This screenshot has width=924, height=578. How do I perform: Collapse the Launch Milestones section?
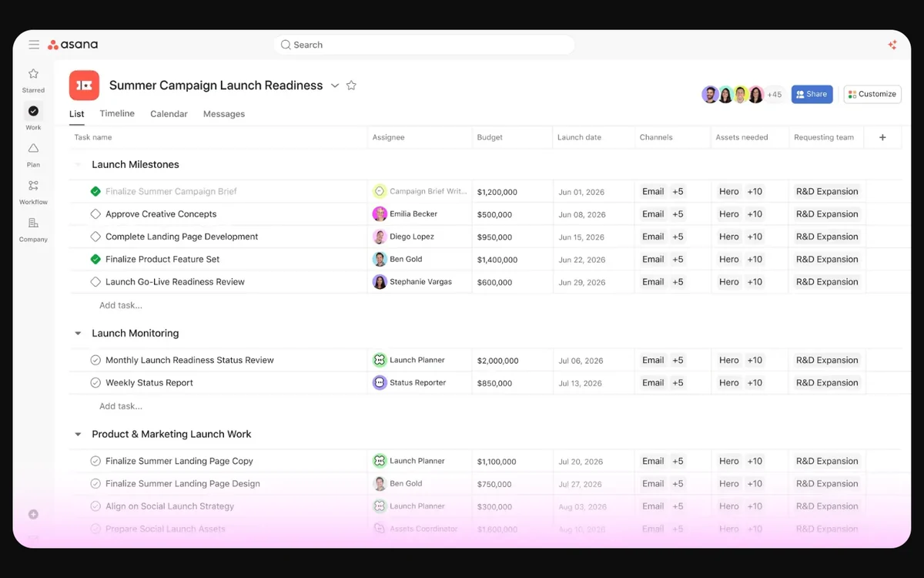78,165
